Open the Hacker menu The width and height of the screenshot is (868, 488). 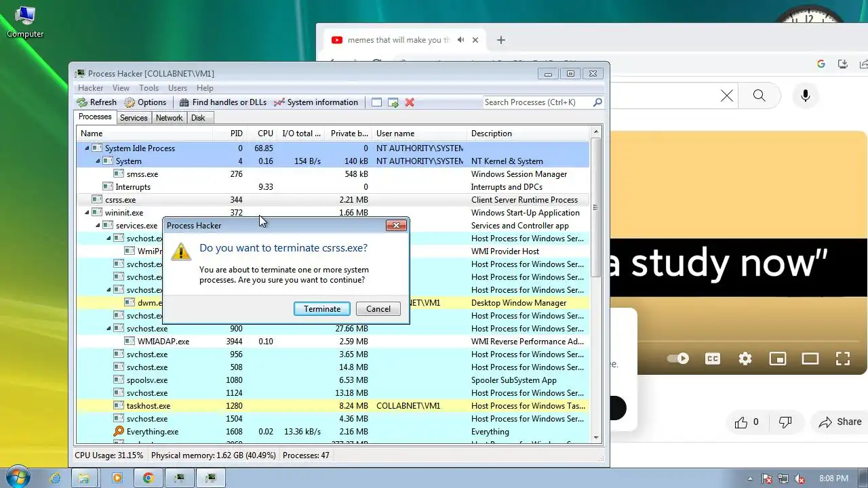point(91,88)
